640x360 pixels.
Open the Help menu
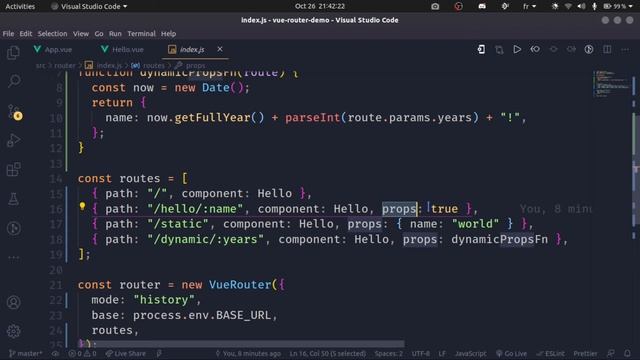168,34
